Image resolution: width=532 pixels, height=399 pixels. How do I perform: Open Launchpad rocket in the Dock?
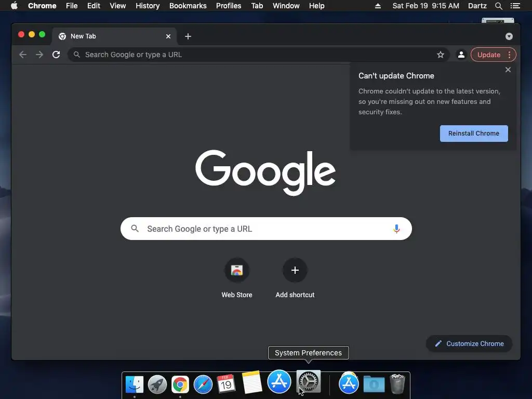pyautogui.click(x=157, y=384)
